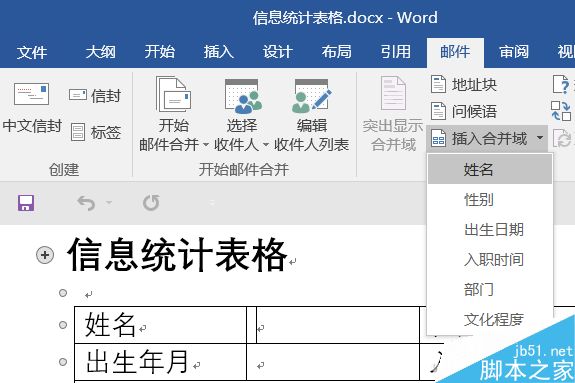Switch to the 开始 ribbon tab
This screenshot has height=383, width=575.
[x=160, y=52]
